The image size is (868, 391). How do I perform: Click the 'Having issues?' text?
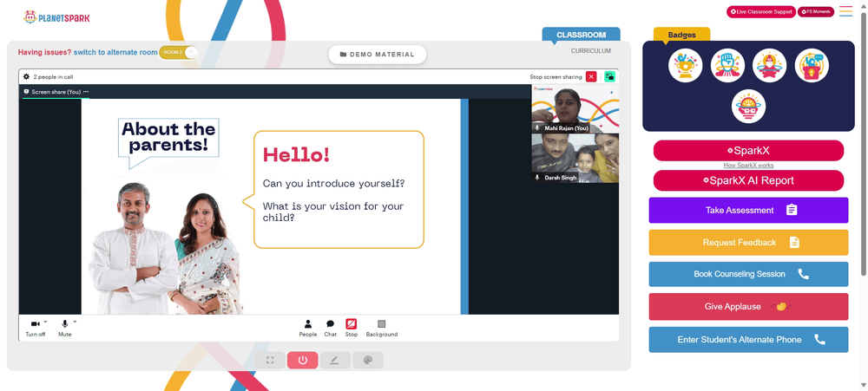tap(44, 52)
